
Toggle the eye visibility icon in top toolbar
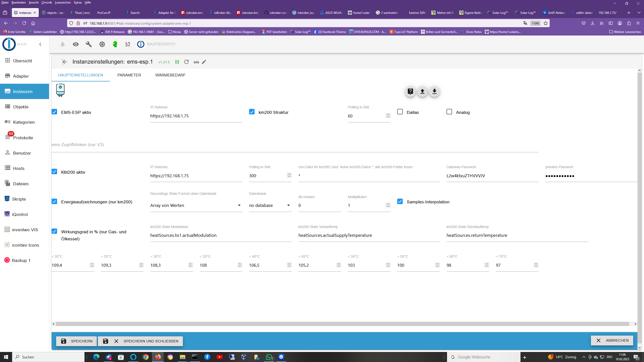coord(76,44)
